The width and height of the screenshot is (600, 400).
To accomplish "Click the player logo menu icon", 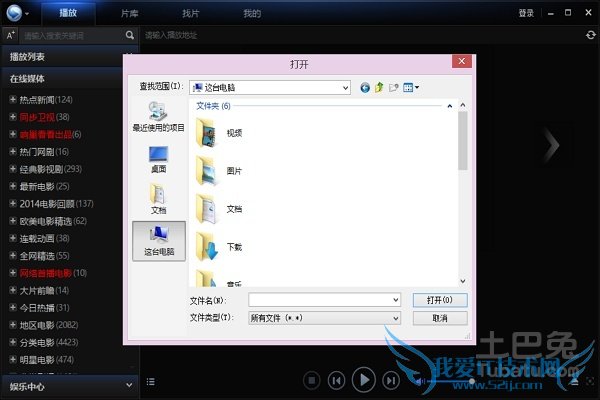I will click(17, 13).
